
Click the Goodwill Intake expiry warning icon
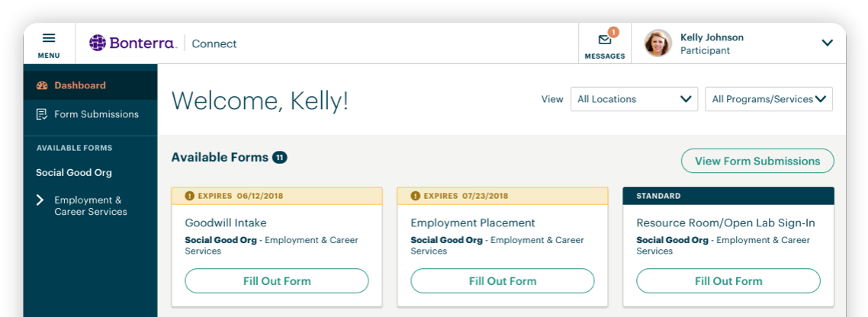(190, 196)
